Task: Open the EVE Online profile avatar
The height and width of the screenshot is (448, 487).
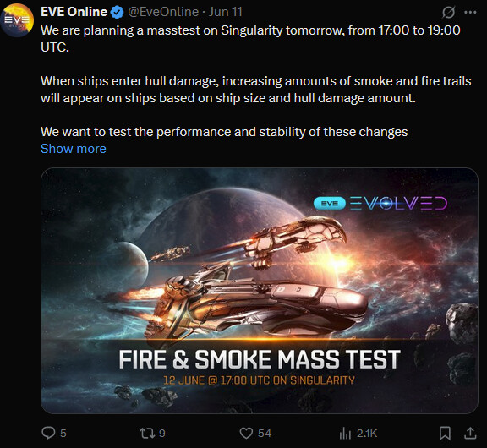Action: click(x=18, y=20)
